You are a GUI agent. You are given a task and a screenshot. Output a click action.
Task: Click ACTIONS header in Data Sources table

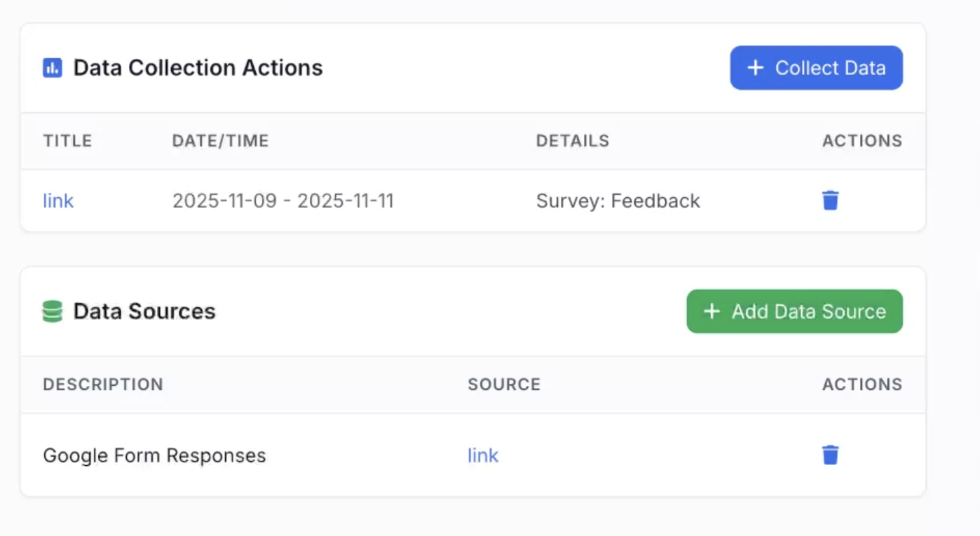[862, 384]
